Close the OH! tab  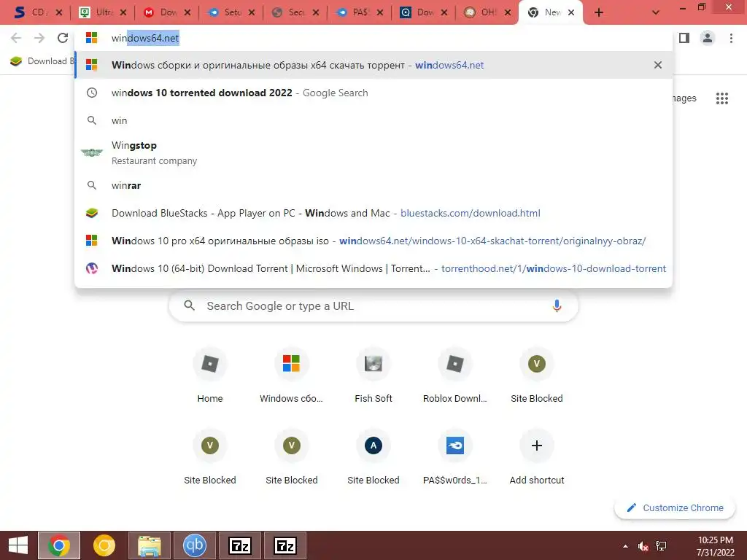tap(508, 12)
